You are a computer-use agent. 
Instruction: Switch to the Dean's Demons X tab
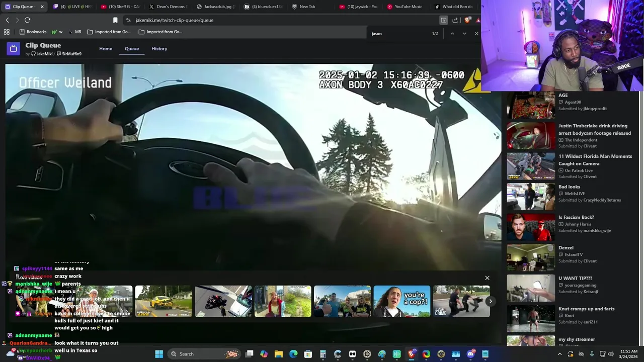tap(168, 7)
